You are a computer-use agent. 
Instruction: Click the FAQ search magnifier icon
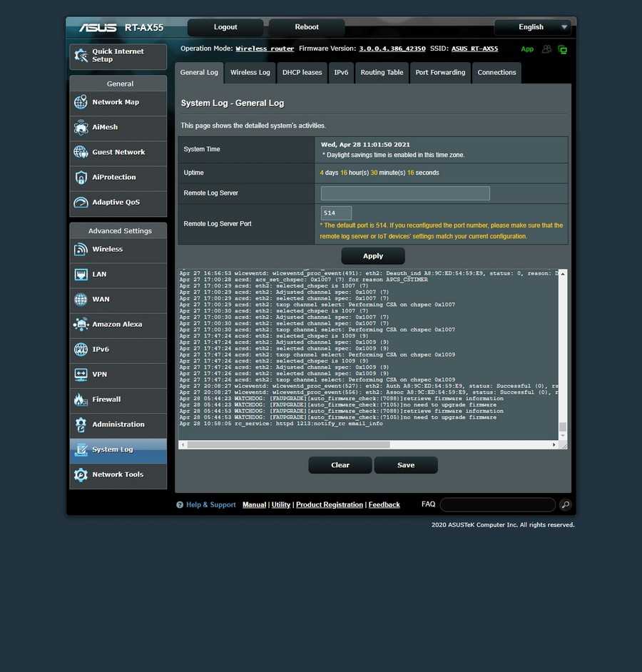(565, 505)
